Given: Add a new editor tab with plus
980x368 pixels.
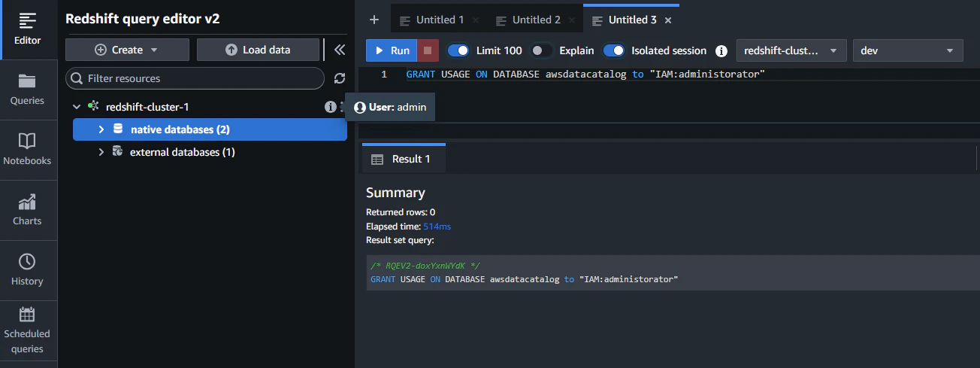Looking at the screenshot, I should (x=374, y=20).
